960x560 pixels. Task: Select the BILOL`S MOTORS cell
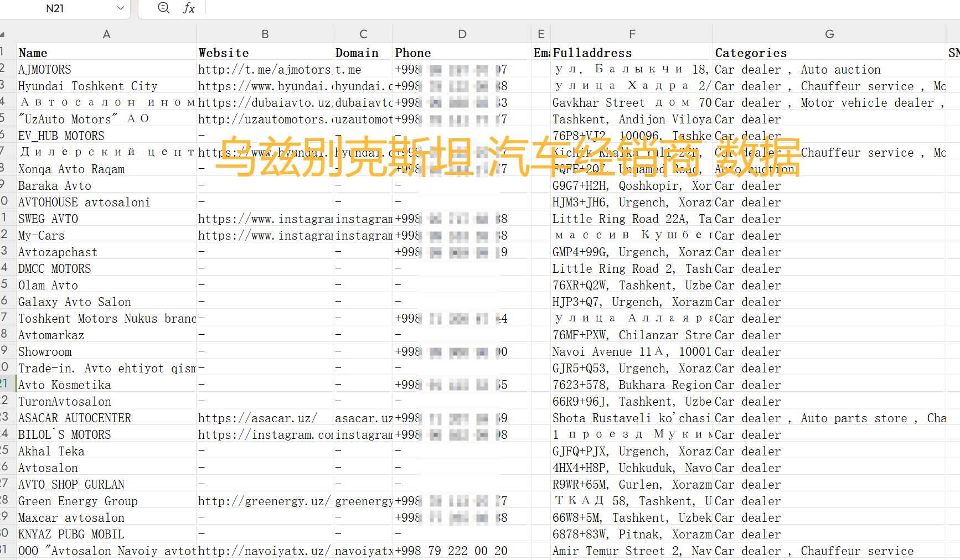click(106, 434)
